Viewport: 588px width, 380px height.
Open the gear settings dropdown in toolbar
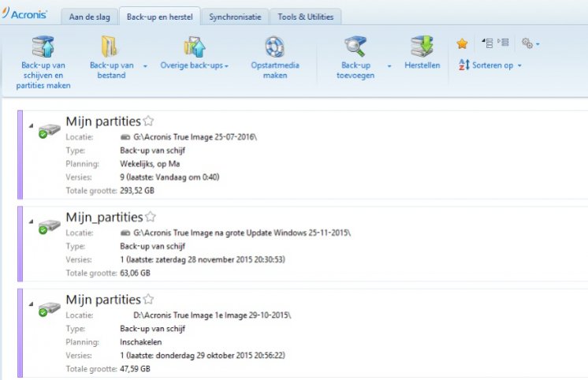[x=530, y=43]
